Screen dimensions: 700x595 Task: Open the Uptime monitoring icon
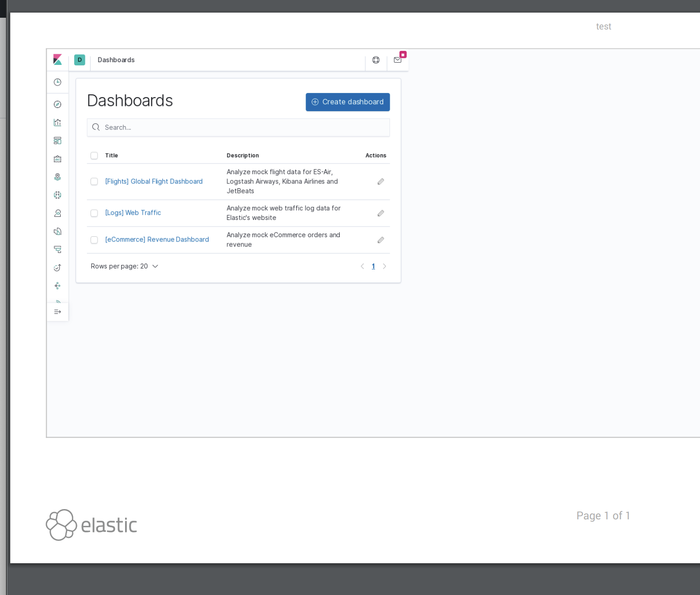coord(57,267)
